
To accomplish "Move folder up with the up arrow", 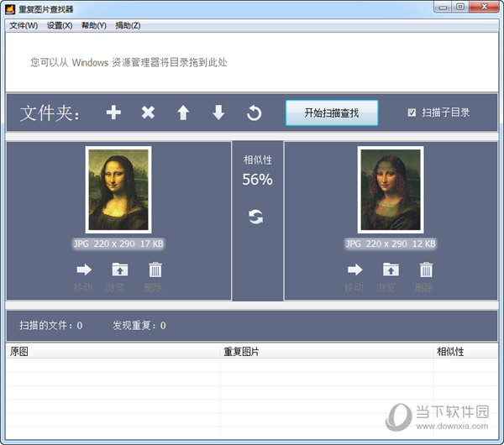I will pos(183,113).
